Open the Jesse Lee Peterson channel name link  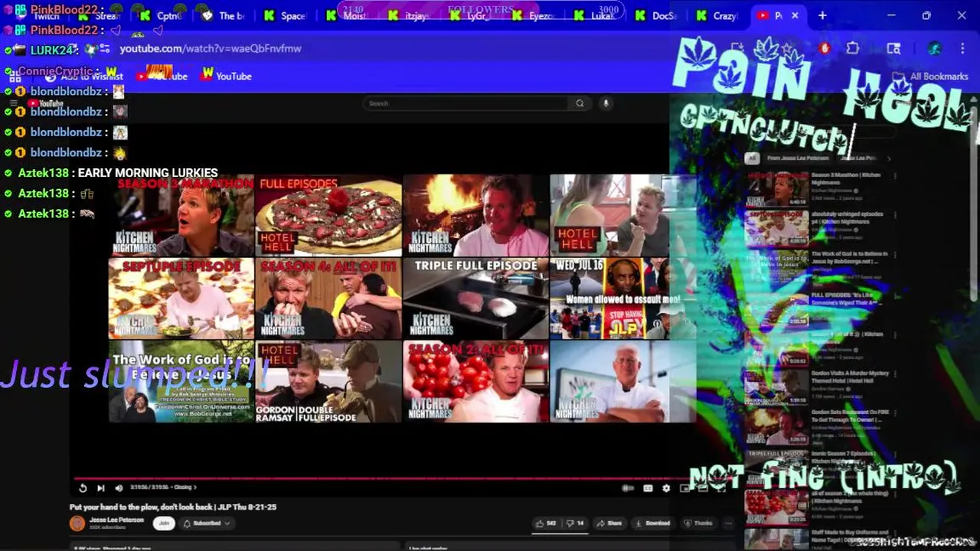click(116, 520)
